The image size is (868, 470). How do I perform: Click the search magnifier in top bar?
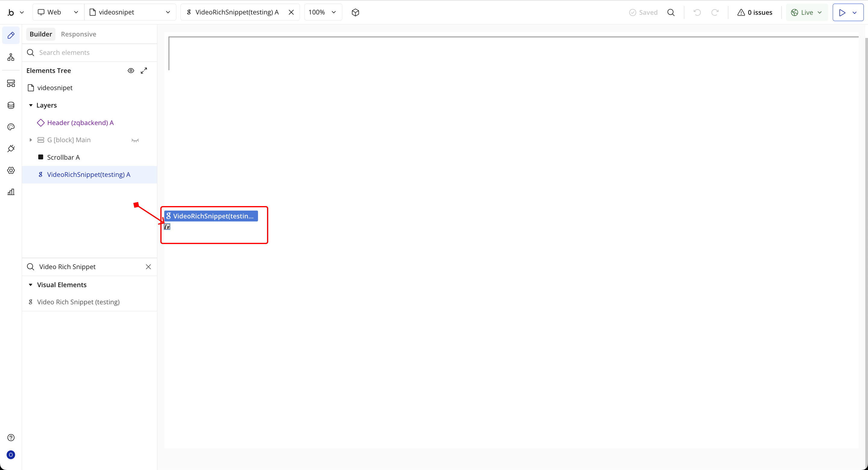tap(671, 12)
